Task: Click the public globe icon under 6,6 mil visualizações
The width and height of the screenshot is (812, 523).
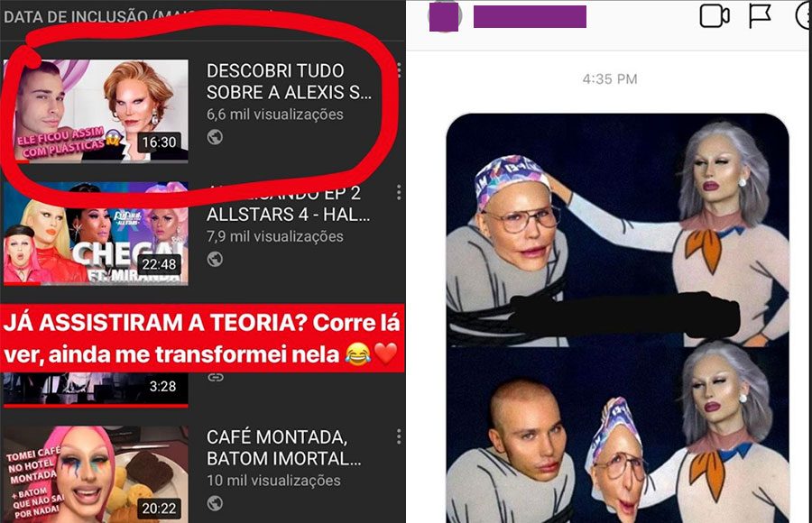Action: click(x=215, y=137)
